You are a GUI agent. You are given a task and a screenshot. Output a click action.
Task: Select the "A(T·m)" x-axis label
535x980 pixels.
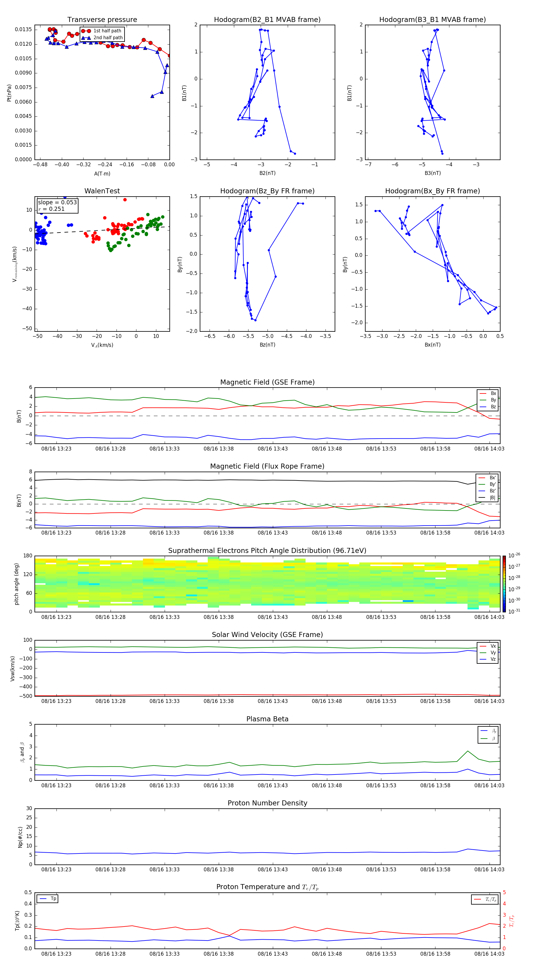pyautogui.click(x=102, y=174)
